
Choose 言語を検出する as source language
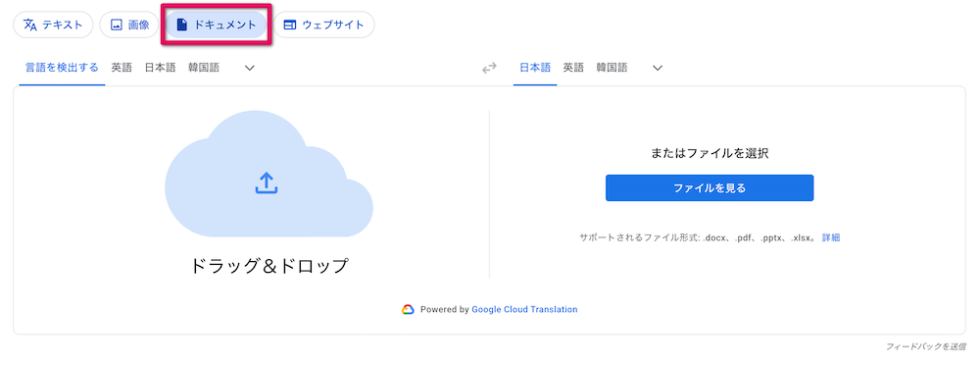point(62,68)
